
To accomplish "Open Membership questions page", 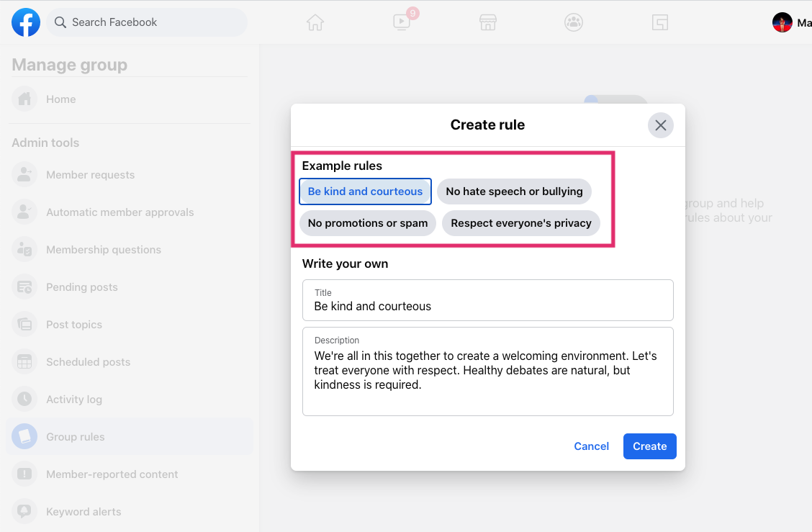I will 130,249.
